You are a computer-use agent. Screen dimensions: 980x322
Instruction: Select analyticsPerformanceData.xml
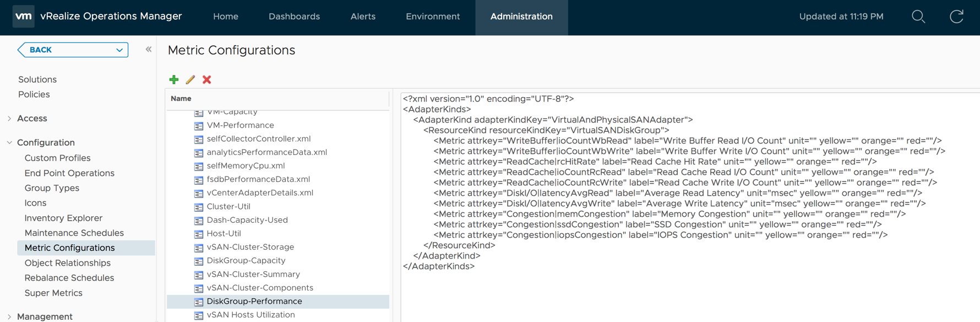pyautogui.click(x=267, y=152)
